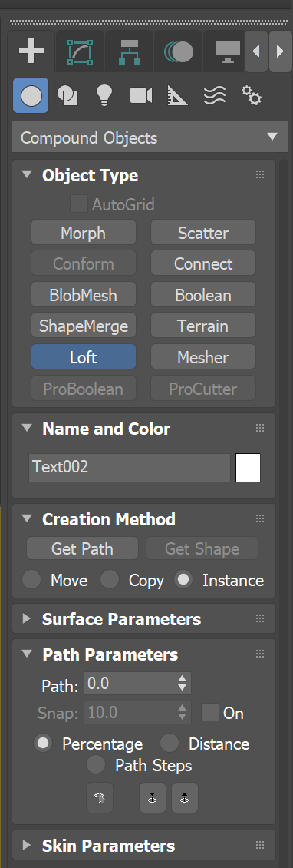Image resolution: width=293 pixels, height=868 pixels.
Task: Select the Lights category icon
Action: [x=104, y=96]
